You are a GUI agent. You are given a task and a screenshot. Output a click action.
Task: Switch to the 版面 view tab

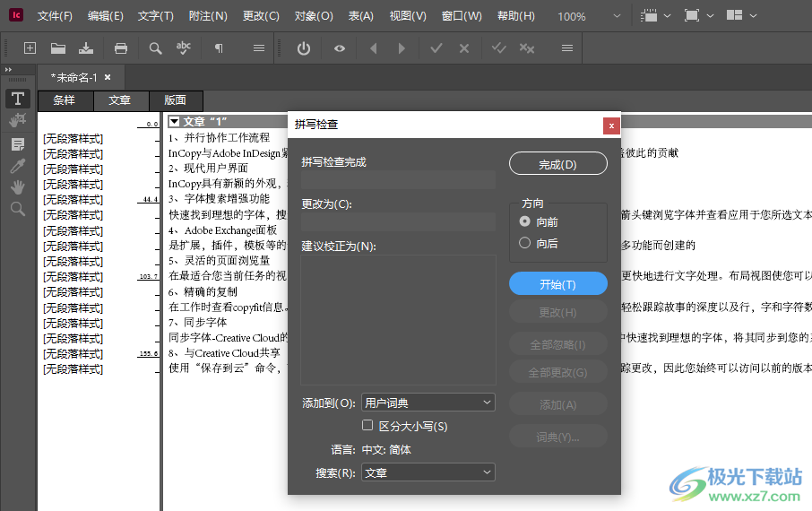pyautogui.click(x=176, y=100)
